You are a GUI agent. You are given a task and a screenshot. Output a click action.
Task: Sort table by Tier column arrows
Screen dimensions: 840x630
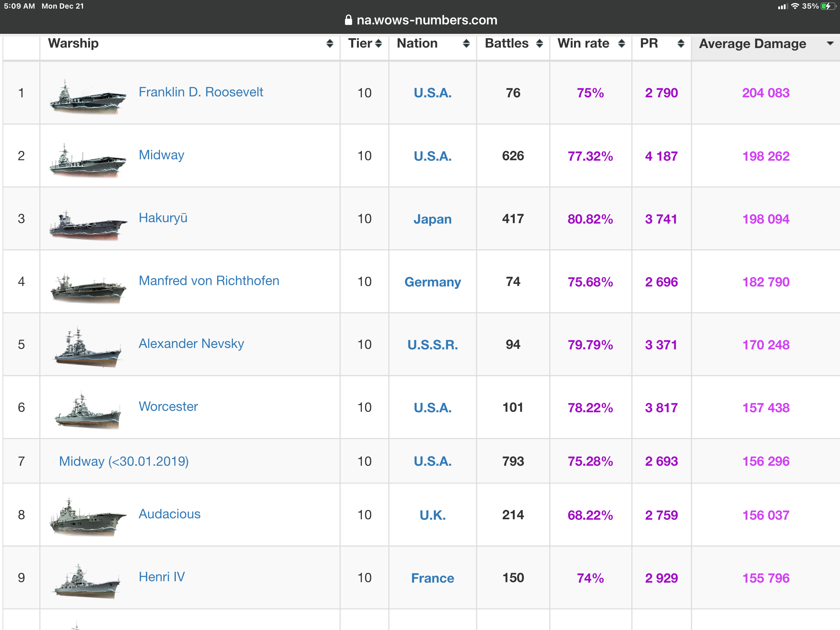pyautogui.click(x=378, y=43)
